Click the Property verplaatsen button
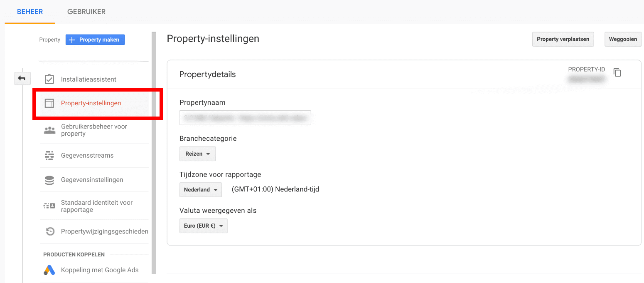Image resolution: width=644 pixels, height=283 pixels. click(x=563, y=39)
